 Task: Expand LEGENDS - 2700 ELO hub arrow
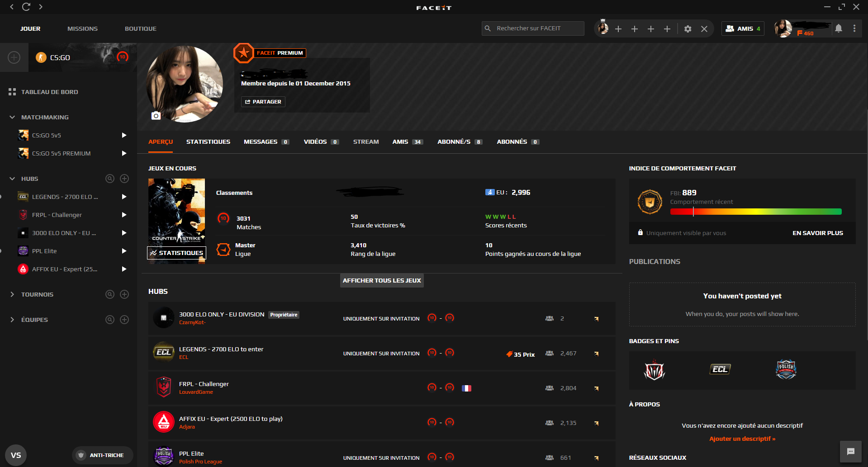(x=124, y=197)
